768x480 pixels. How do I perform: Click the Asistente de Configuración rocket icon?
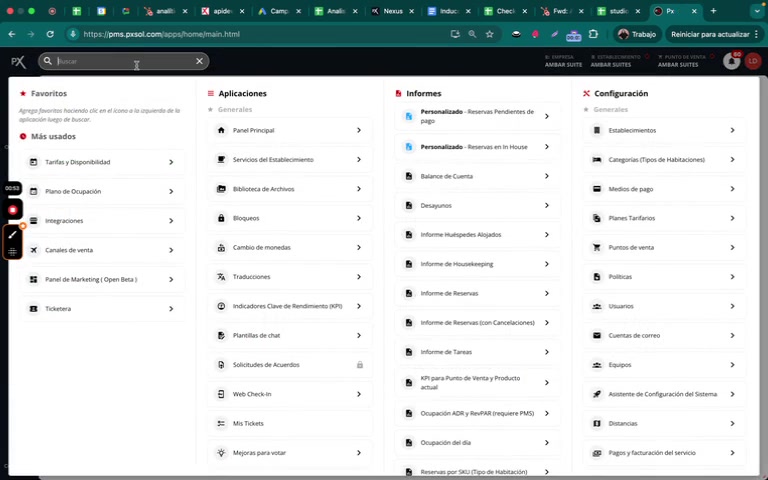[x=597, y=394]
